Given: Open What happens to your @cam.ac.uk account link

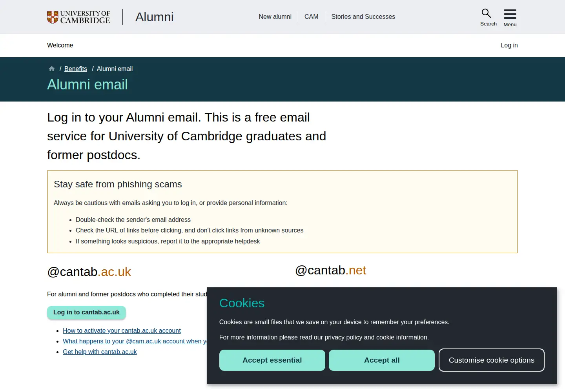Looking at the screenshot, I should click(135, 341).
